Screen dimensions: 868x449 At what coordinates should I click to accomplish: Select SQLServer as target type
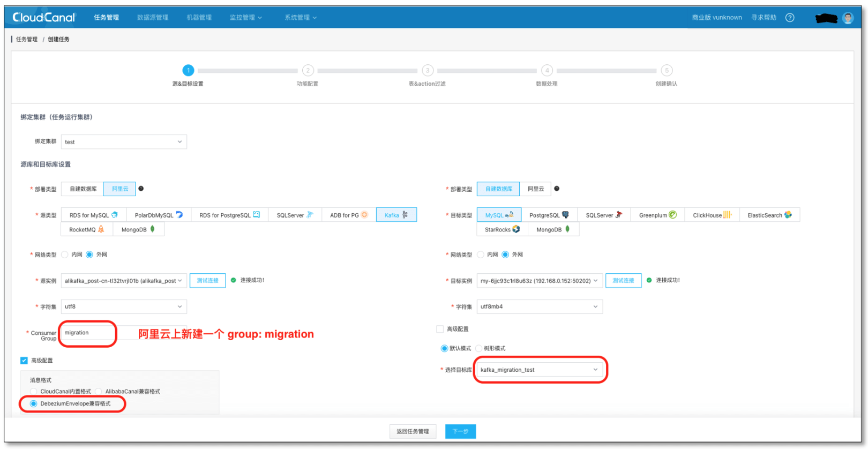pyautogui.click(x=604, y=215)
